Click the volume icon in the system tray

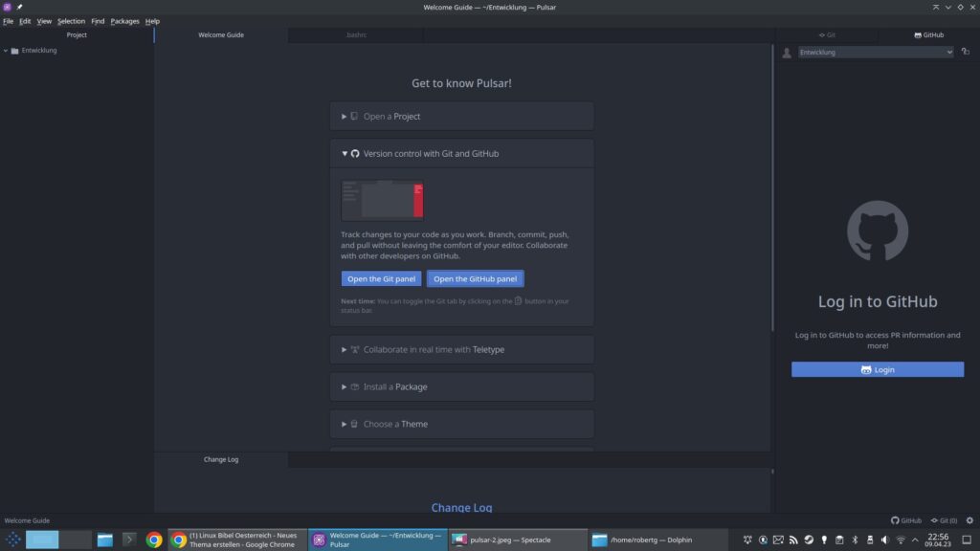click(885, 540)
